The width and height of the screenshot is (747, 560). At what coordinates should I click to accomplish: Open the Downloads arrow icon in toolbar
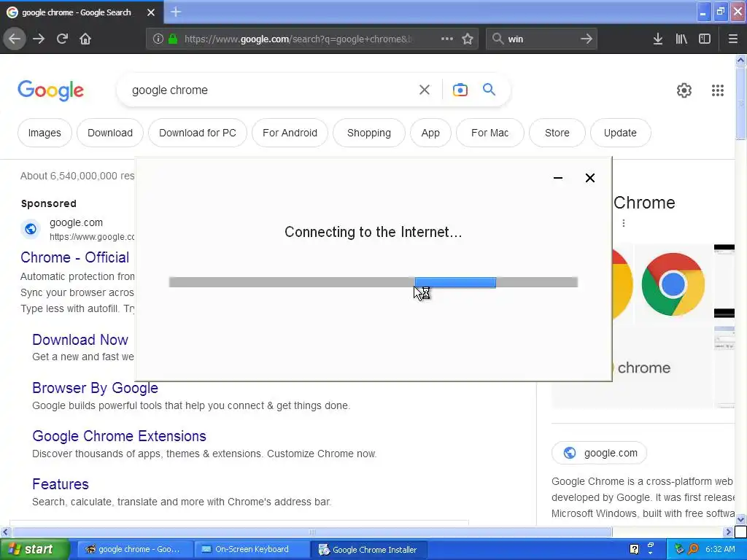pyautogui.click(x=658, y=39)
